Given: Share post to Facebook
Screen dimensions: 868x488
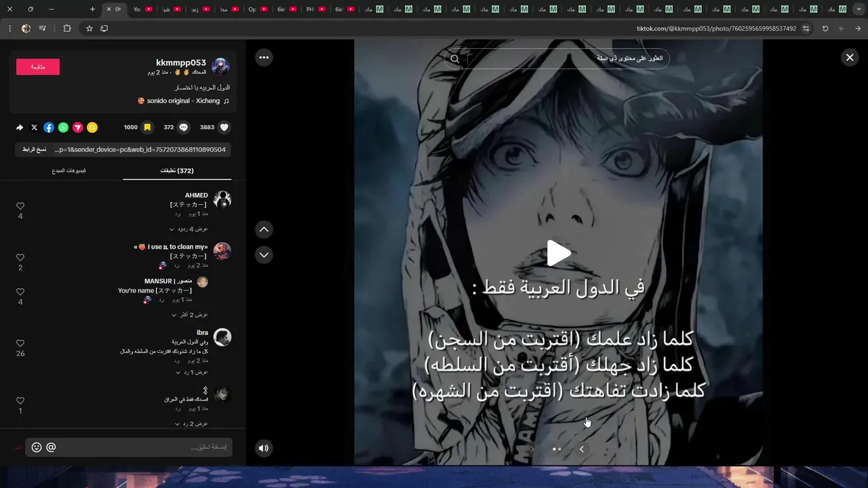Looking at the screenshot, I should tap(49, 127).
